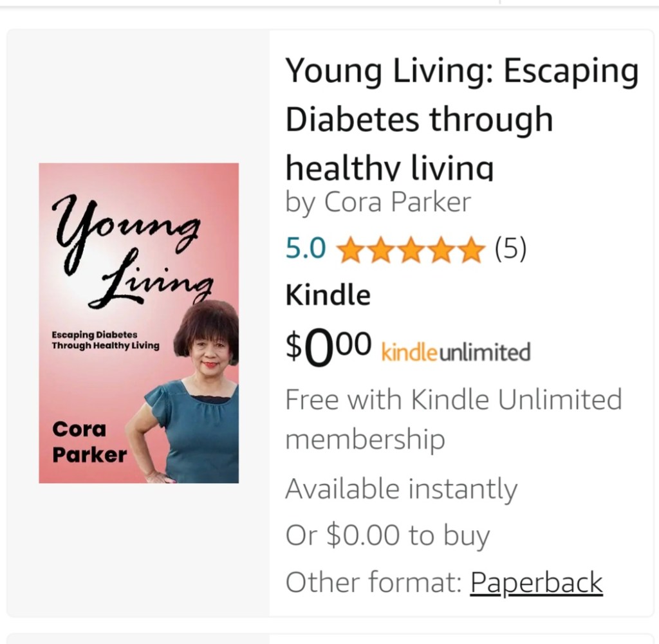Click the 'Available instantly' text
This screenshot has height=644, width=659.
point(401,489)
